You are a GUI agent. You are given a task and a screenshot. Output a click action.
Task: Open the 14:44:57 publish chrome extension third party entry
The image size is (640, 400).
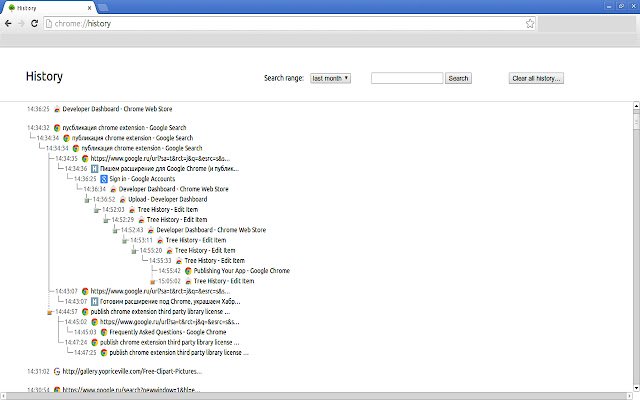coord(160,311)
